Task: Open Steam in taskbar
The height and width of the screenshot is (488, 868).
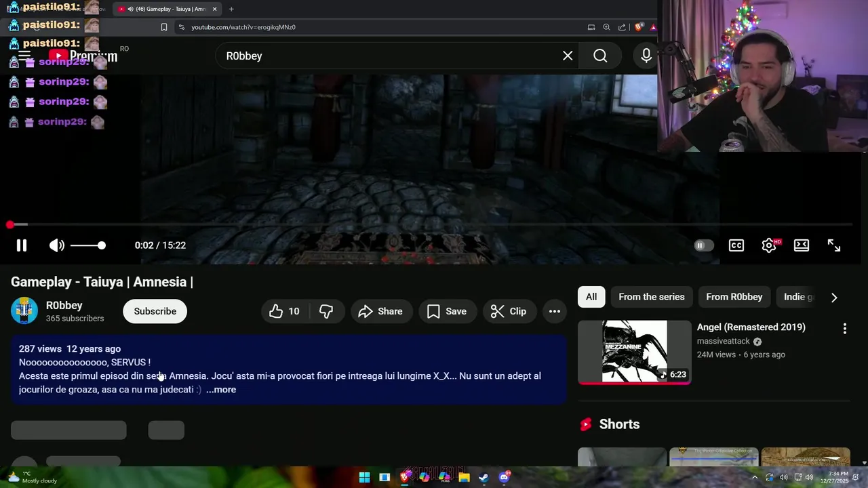Action: click(484, 477)
